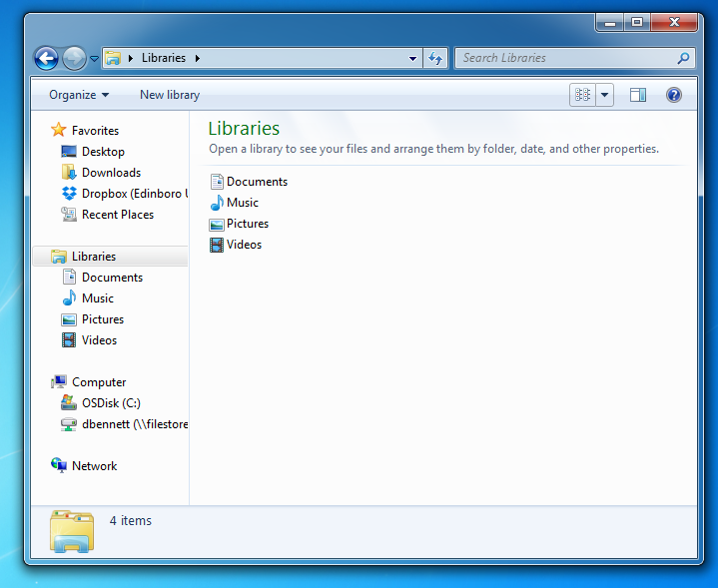Viewport: 718px width, 588px height.
Task: Toggle the preview pane button
Action: (x=638, y=95)
